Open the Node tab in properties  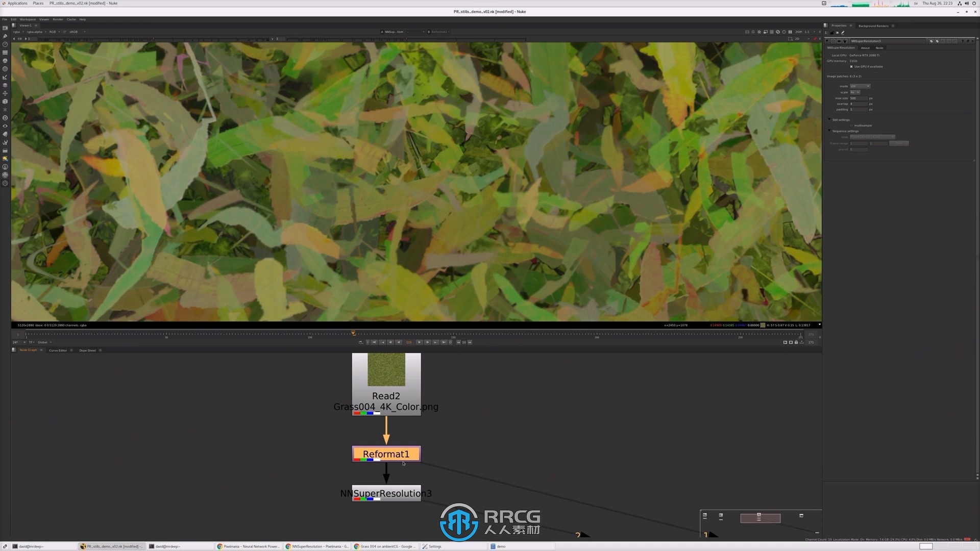[879, 48]
